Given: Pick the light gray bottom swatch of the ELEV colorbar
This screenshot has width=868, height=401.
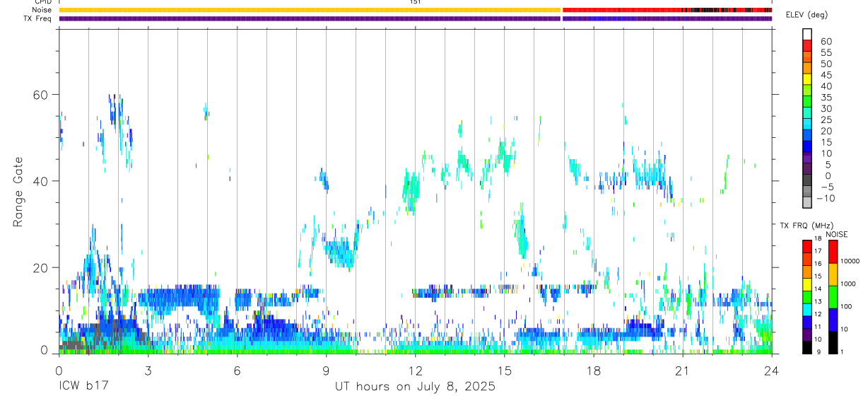Looking at the screenshot, I should click(x=807, y=202).
